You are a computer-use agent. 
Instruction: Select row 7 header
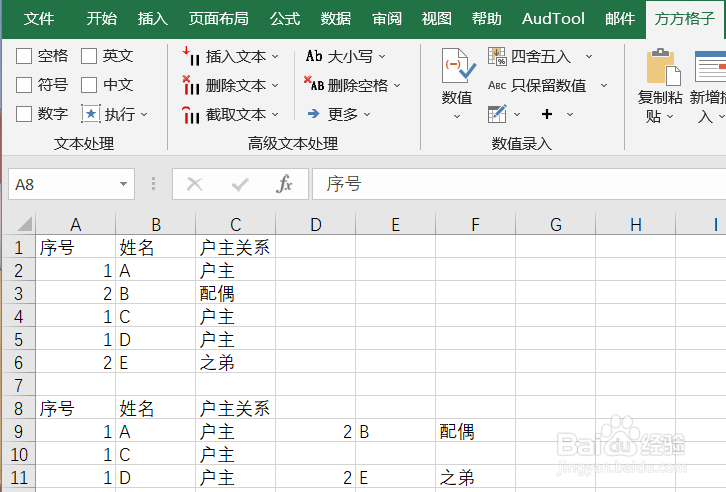click(x=19, y=385)
